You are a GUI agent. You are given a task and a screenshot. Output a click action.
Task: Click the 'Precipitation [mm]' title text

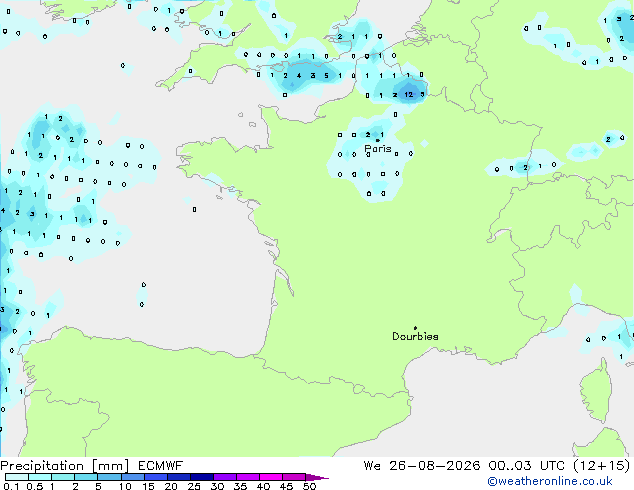point(64,466)
